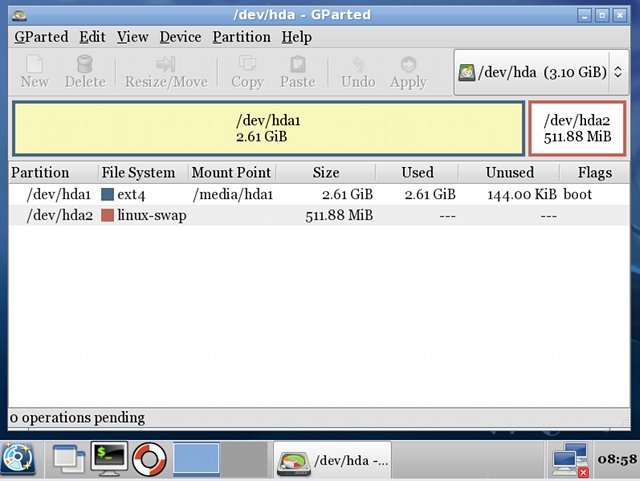Click the 0 operations pending status text

pyautogui.click(x=77, y=417)
